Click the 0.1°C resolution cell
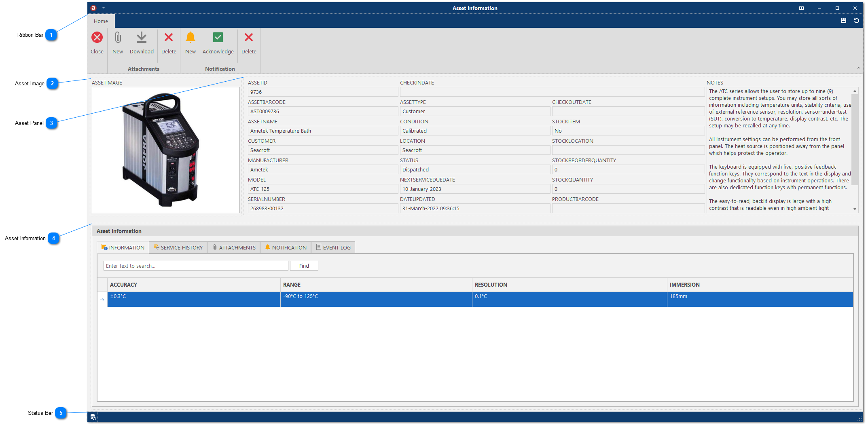The image size is (868, 427). coord(569,300)
